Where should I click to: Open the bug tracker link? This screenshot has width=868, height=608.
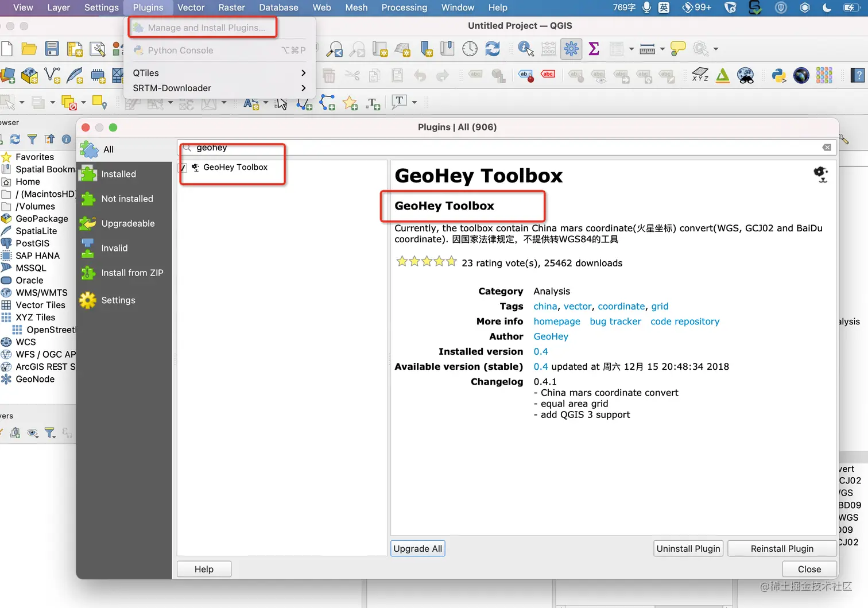pos(615,322)
